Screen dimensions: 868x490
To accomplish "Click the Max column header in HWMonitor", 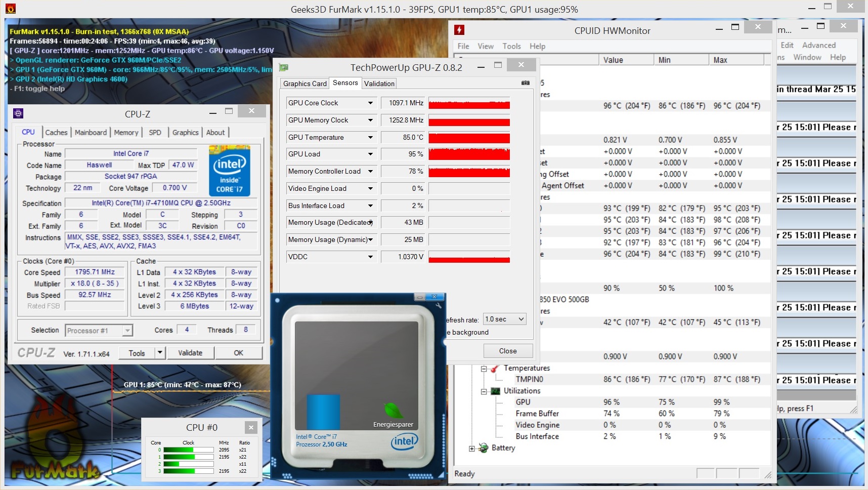I will 736,60.
